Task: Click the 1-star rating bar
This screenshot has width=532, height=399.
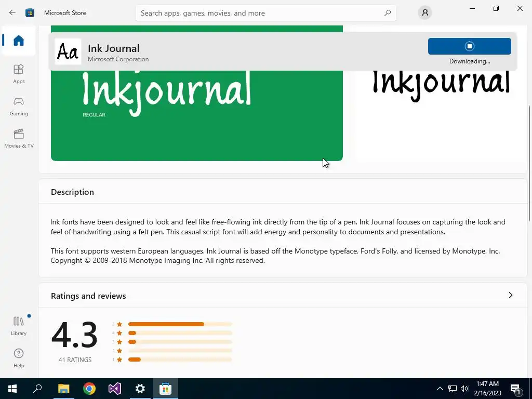Action: (180, 360)
